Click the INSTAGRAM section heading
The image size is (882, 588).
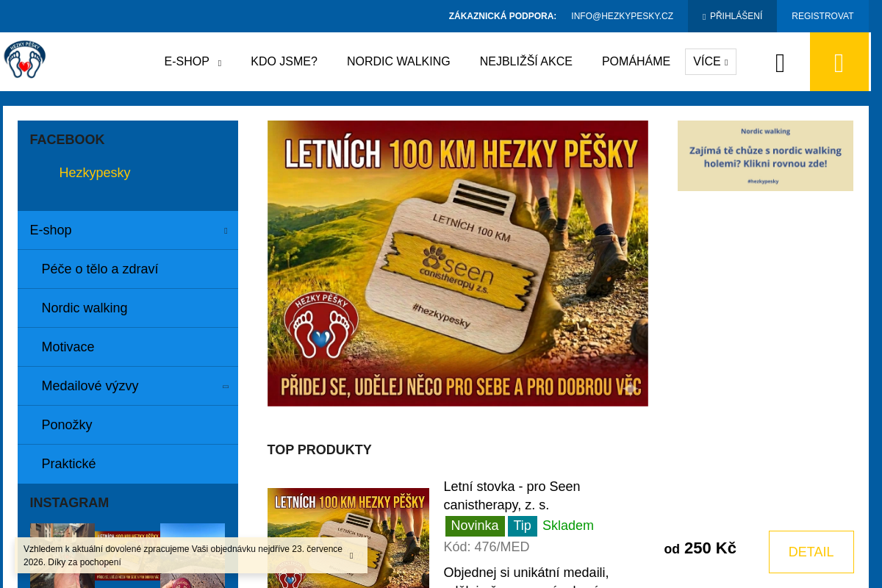69,503
